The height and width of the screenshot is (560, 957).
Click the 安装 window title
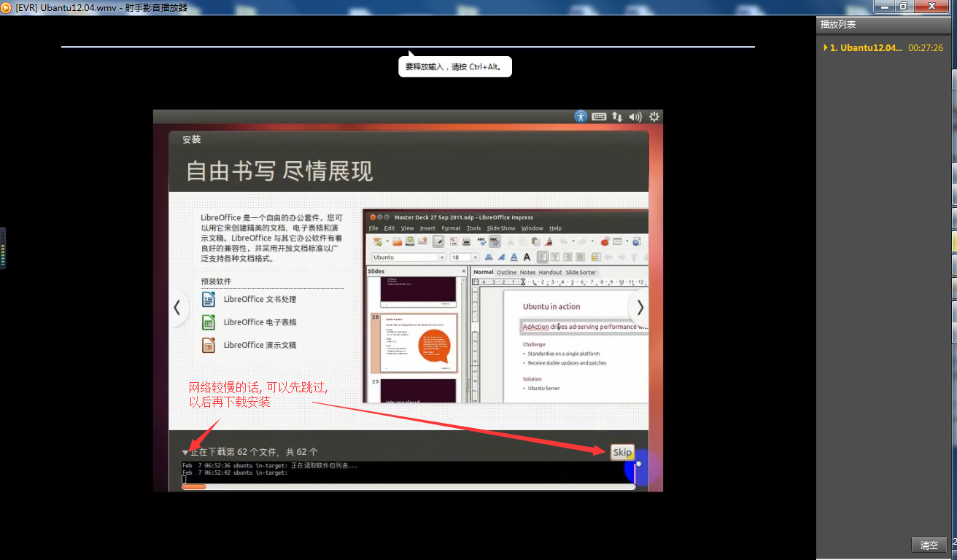click(x=192, y=139)
